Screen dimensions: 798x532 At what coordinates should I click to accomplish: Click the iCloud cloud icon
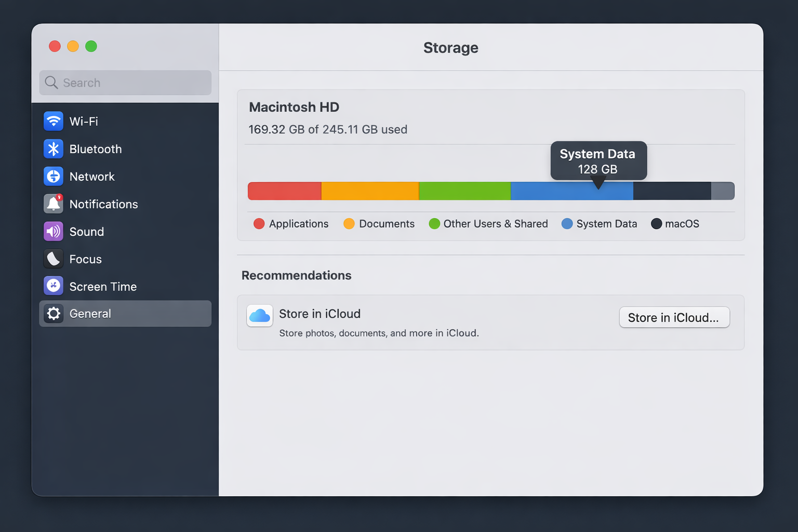click(260, 315)
